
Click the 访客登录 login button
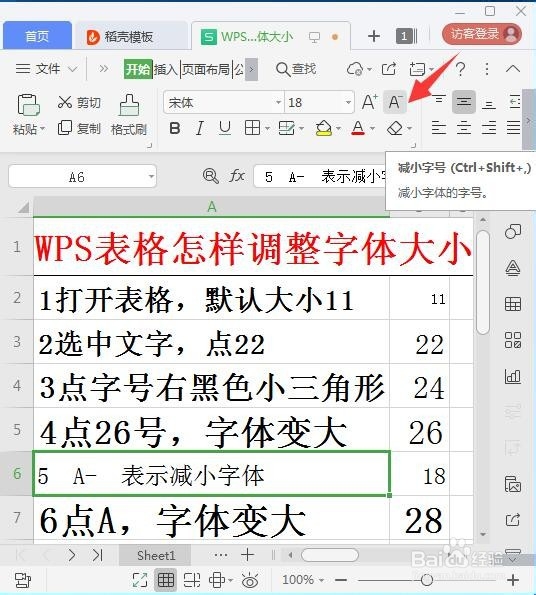pos(482,34)
